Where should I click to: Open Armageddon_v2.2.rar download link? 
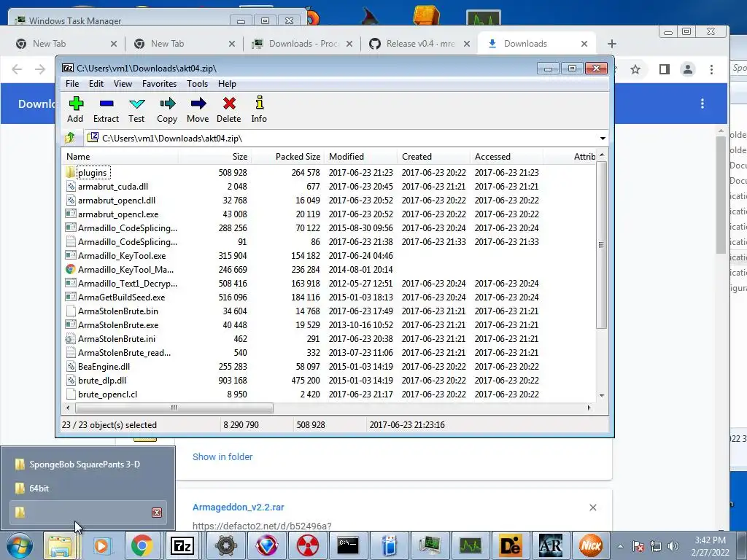pos(239,507)
